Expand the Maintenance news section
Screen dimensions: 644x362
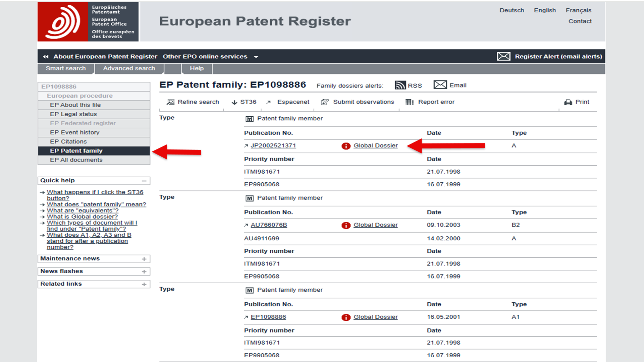pos(145,258)
